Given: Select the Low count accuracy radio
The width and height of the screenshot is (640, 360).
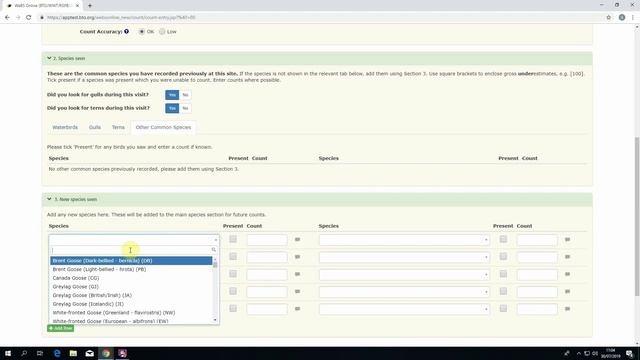Looking at the screenshot, I should 162,31.
